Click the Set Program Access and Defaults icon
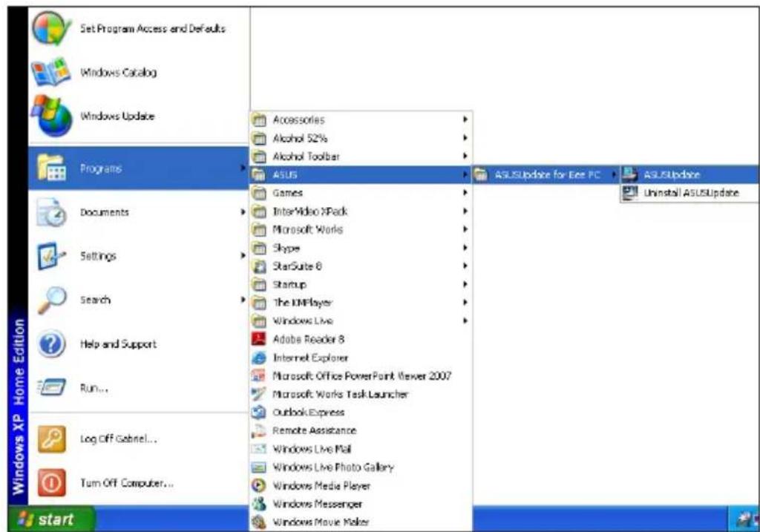Image resolution: width=760 pixels, height=532 pixels. coord(51,29)
